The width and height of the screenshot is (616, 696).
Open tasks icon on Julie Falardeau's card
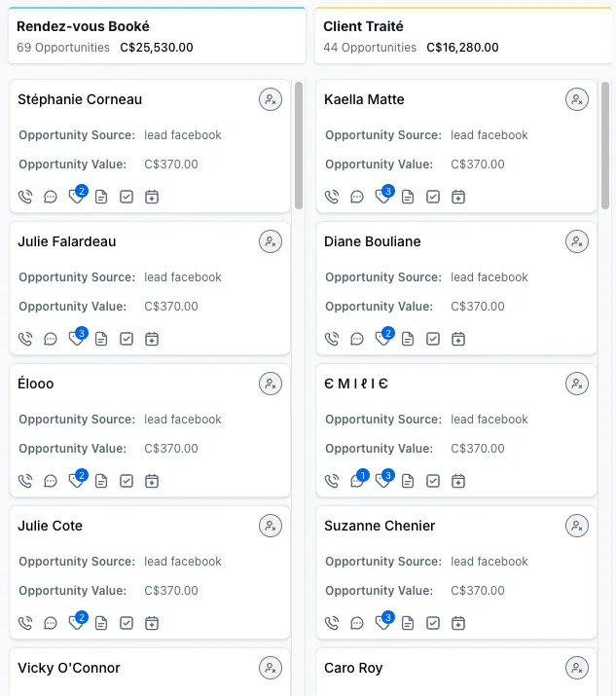(127, 339)
